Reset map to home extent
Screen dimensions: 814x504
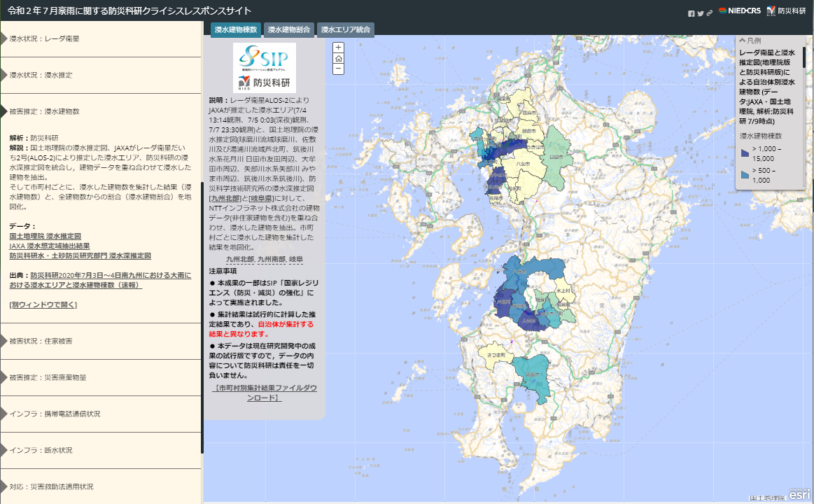point(338,58)
